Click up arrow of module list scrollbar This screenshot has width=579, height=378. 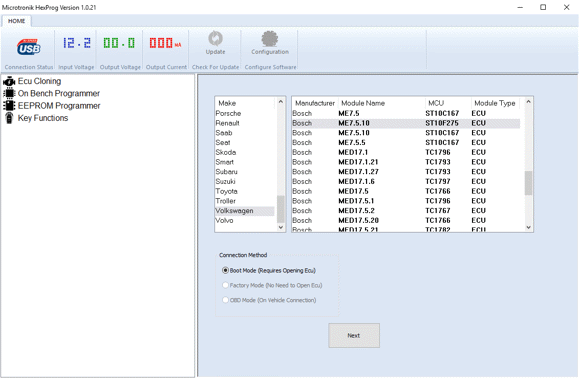click(x=528, y=102)
